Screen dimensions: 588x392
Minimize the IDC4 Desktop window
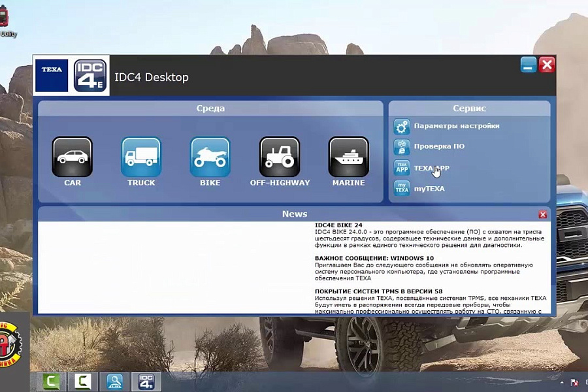pyautogui.click(x=529, y=65)
